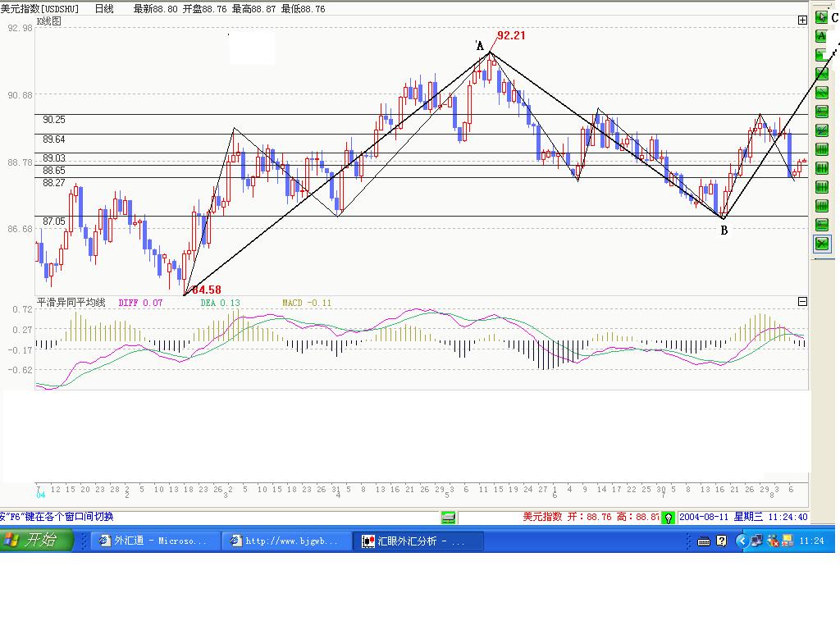Click the keyboard language bar icon
The image size is (840, 630).
[704, 541]
